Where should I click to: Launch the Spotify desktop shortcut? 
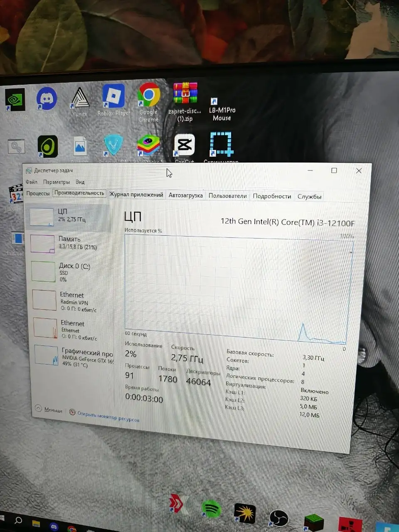pos(211,508)
